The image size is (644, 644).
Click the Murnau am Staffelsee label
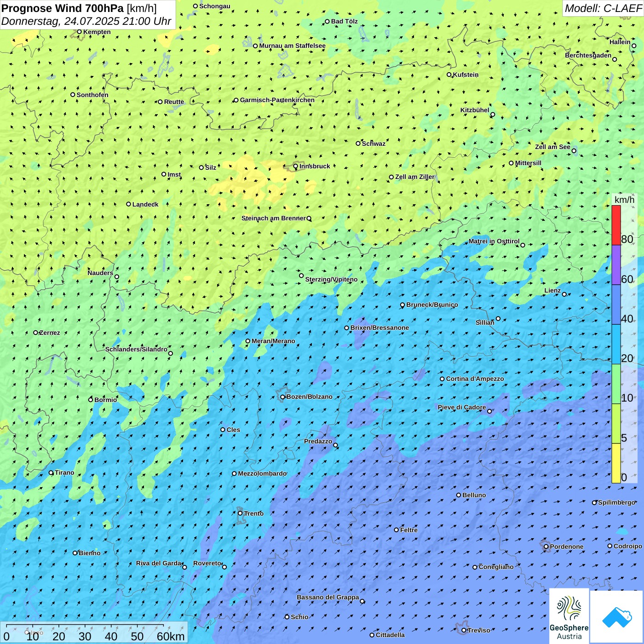coord(292,46)
